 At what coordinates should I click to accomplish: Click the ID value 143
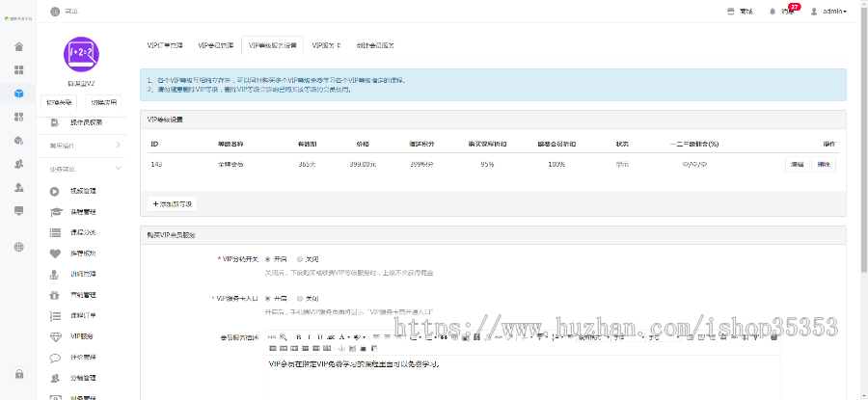coord(156,164)
